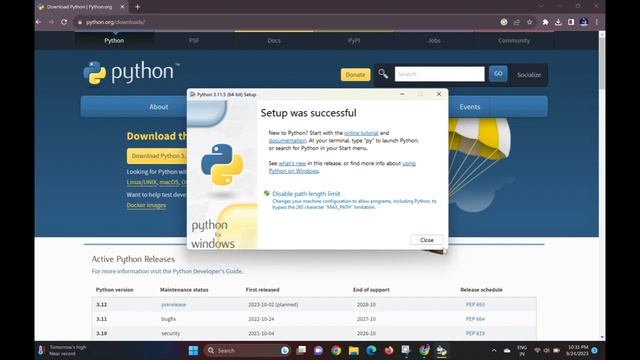Viewport: 640px width, 360px height.
Task: Open the Docker images link
Action: click(146, 205)
